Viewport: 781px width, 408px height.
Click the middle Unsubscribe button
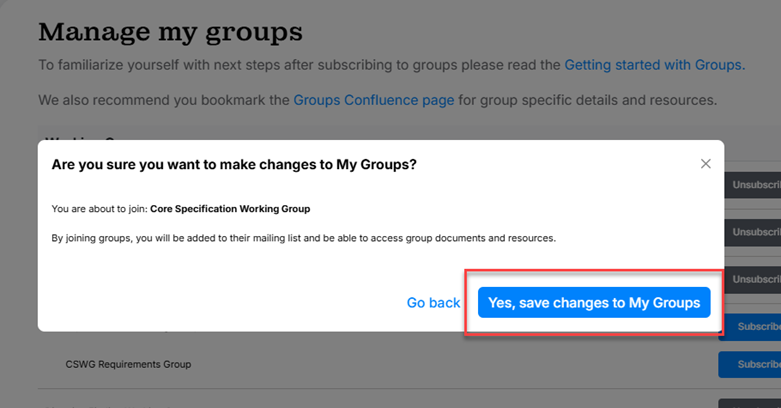754,232
